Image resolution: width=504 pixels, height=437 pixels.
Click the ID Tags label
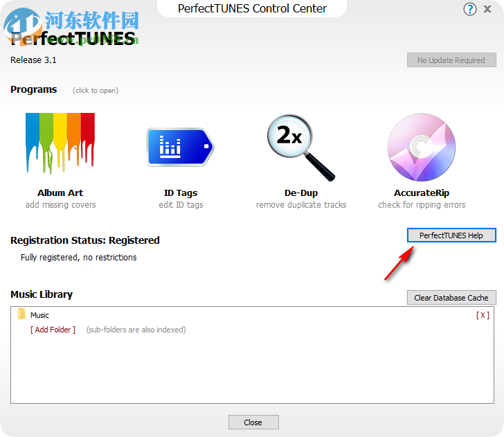tap(181, 193)
